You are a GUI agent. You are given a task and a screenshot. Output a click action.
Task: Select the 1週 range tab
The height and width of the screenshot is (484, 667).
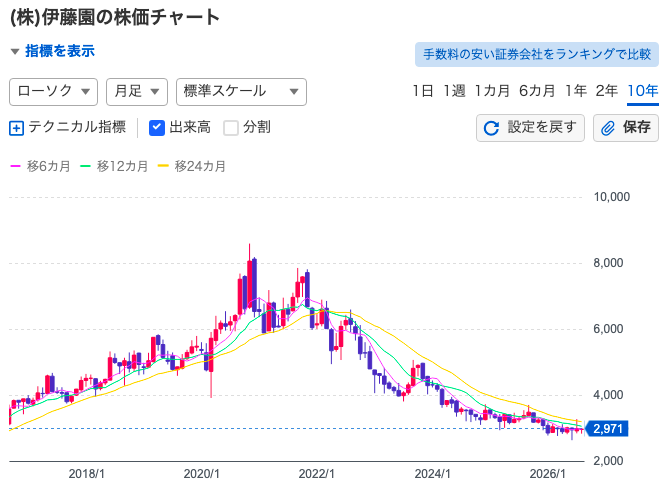coord(454,91)
